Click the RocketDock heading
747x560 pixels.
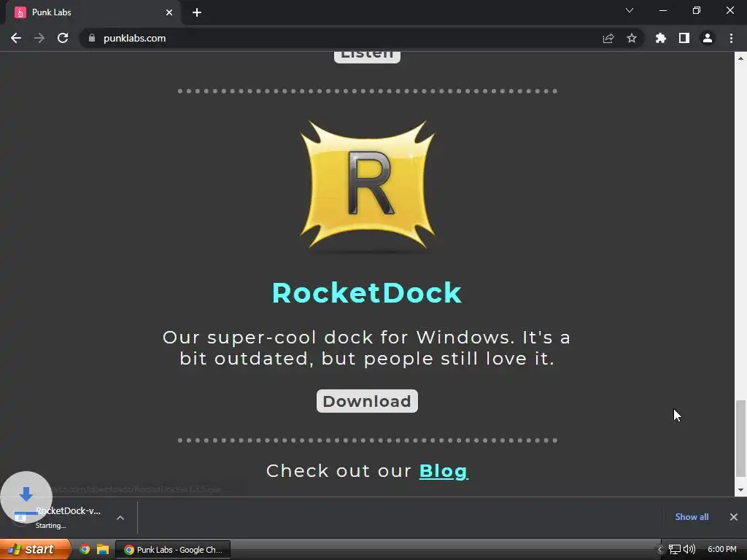pos(367,292)
